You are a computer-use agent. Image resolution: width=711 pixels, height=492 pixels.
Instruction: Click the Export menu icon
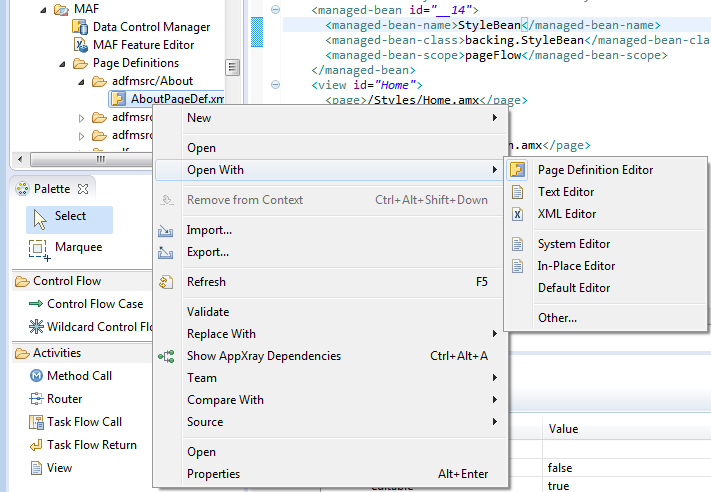(x=166, y=252)
